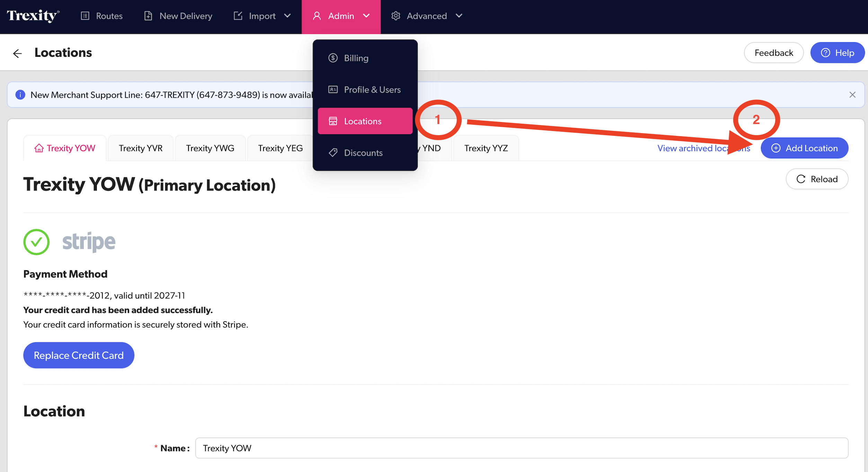Screen dimensions: 868x472
Task: Click the Trexity YOW (Primary Location) heading
Action: pyautogui.click(x=149, y=184)
